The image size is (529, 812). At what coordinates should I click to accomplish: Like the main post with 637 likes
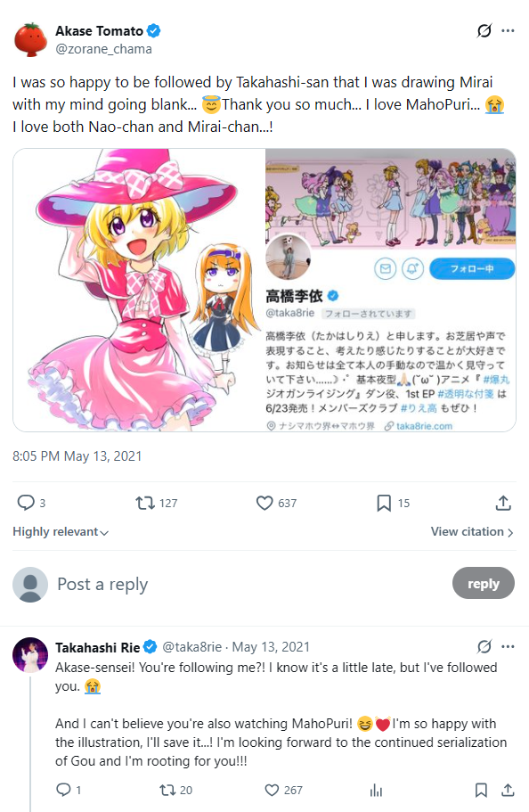[264, 503]
